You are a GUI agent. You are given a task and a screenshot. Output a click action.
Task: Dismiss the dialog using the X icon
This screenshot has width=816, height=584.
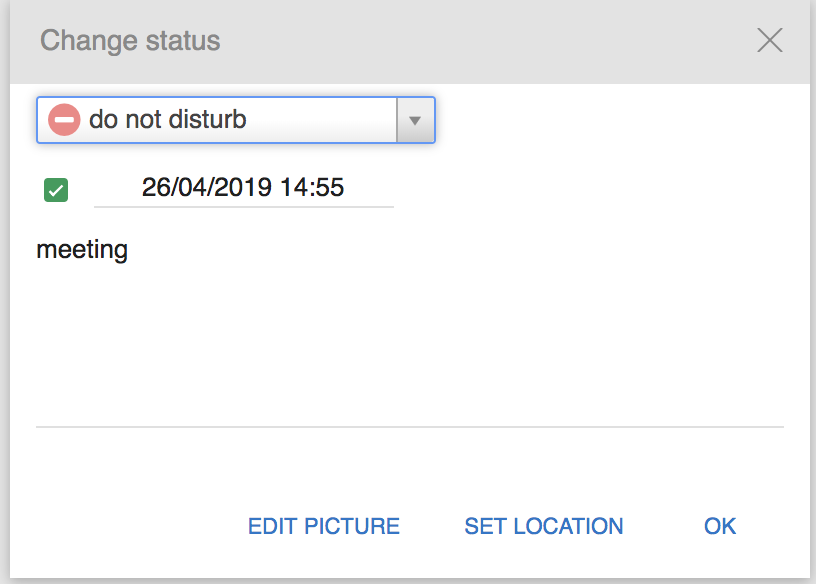pyautogui.click(x=770, y=41)
